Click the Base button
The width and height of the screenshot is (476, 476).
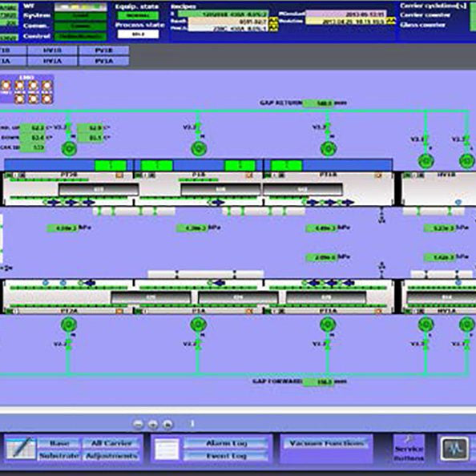pos(59,443)
